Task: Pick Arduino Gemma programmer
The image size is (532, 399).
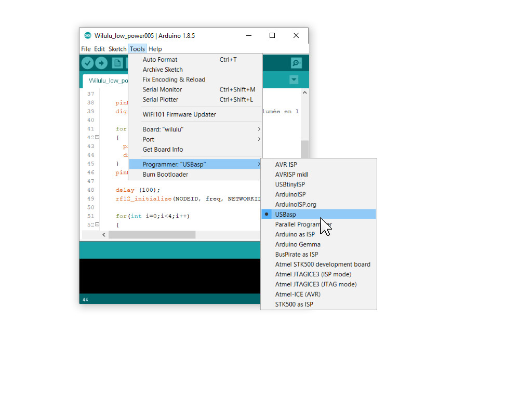Action: (x=318, y=244)
